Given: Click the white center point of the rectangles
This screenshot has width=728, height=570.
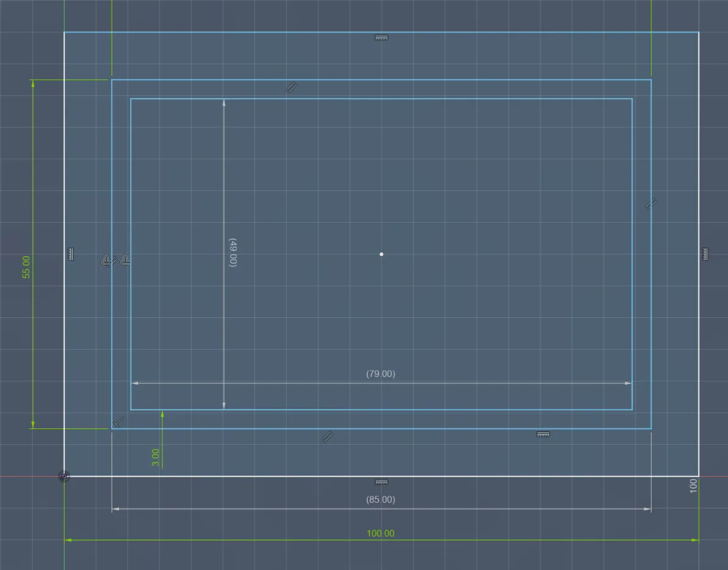Looking at the screenshot, I should click(x=381, y=254).
